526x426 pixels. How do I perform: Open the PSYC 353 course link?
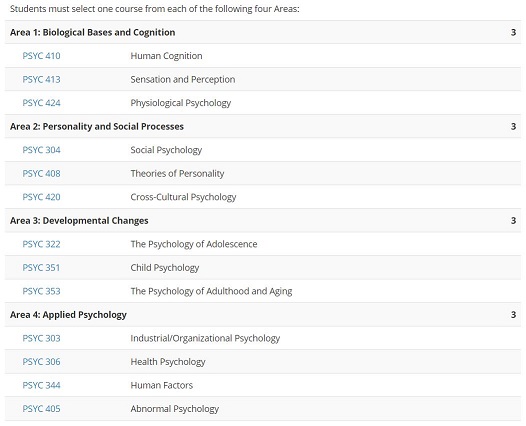coord(41,291)
